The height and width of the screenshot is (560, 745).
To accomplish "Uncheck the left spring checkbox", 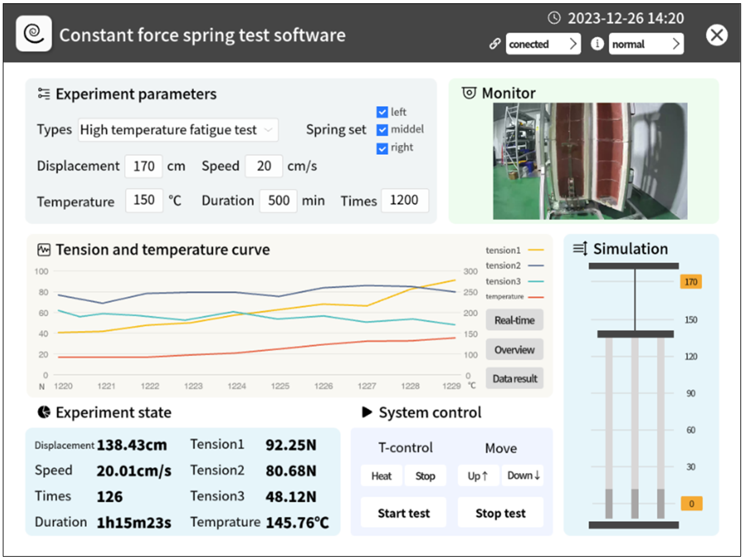I will point(382,112).
